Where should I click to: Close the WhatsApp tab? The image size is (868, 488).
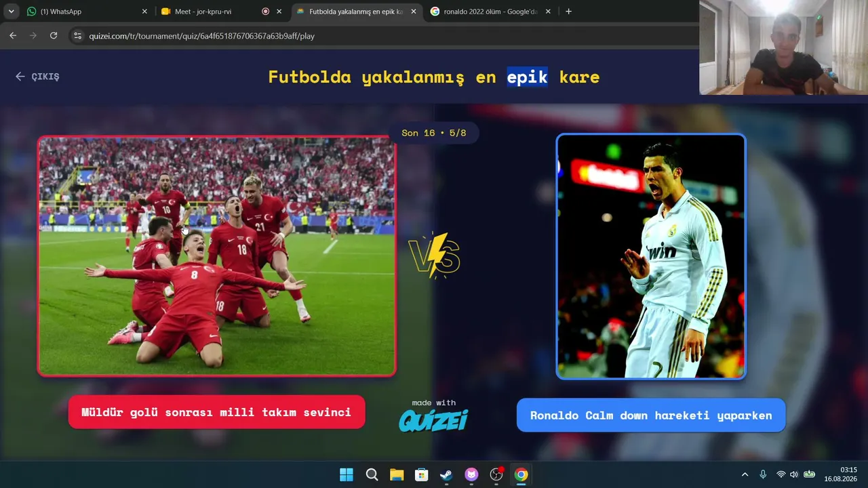coord(144,12)
